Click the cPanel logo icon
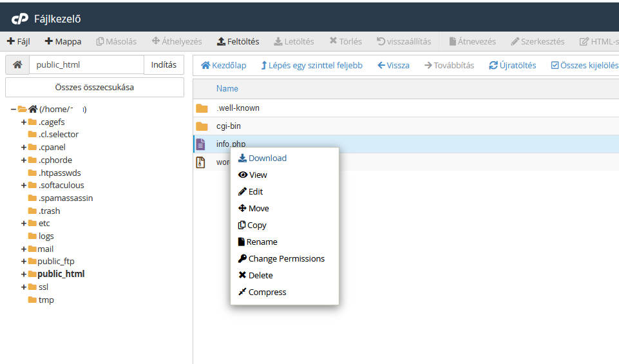The height and width of the screenshot is (364, 619). tap(20, 19)
